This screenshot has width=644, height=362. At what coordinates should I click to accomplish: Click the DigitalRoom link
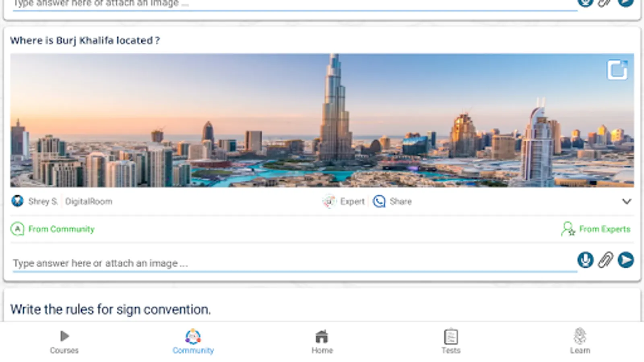pyautogui.click(x=89, y=201)
